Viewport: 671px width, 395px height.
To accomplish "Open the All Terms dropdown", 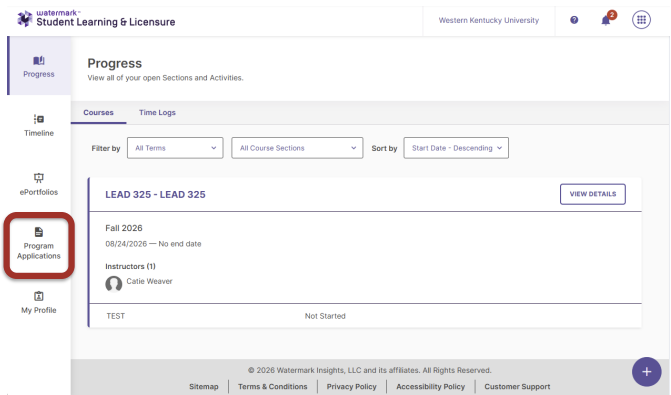I will pyautogui.click(x=175, y=148).
